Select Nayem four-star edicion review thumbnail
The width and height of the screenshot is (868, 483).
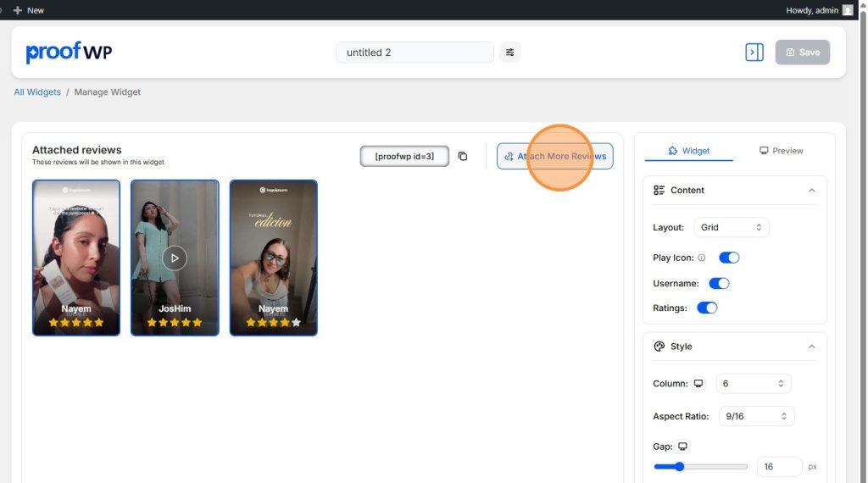[274, 258]
